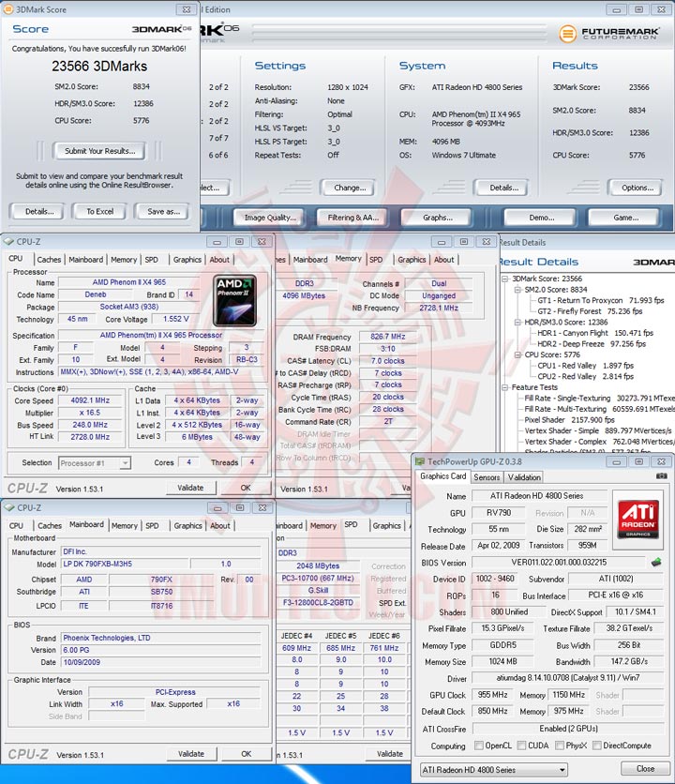Click Demo button in 3DMark
Viewport: 675px width, 784px height.
542,218
